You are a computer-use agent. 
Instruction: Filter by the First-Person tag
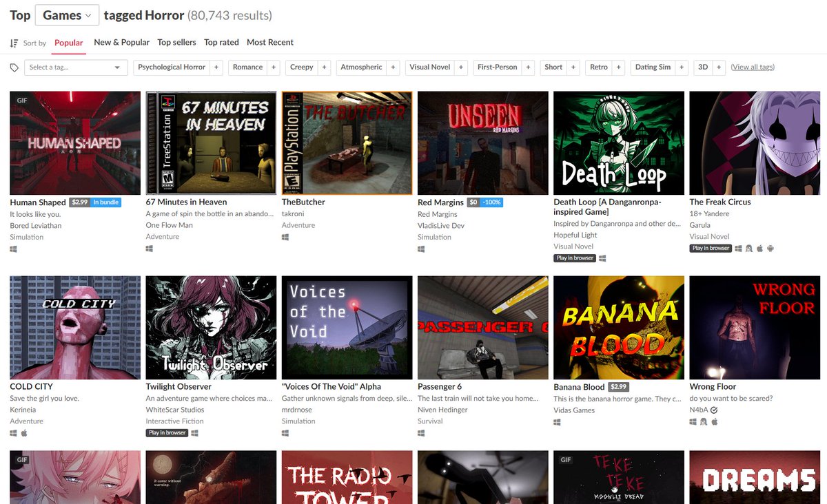(x=497, y=67)
